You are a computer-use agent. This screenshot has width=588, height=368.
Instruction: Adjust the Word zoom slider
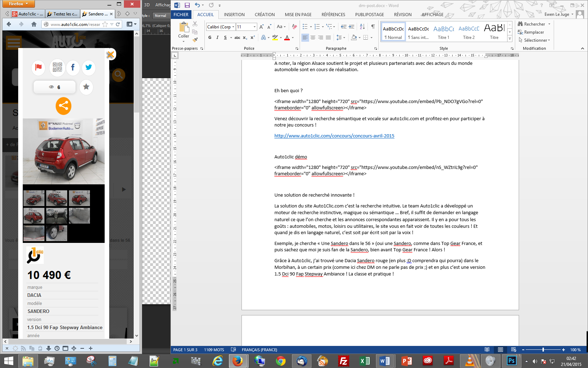pyautogui.click(x=543, y=350)
